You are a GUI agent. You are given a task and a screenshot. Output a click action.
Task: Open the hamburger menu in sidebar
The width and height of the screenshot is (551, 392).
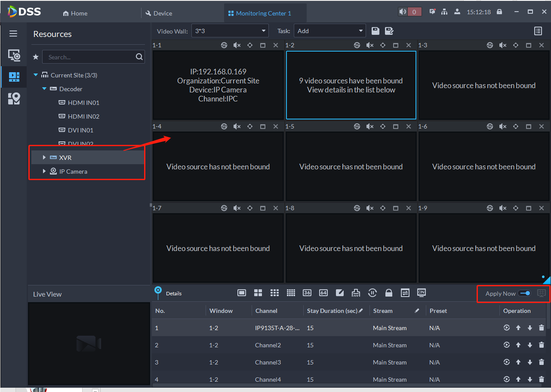pyautogui.click(x=13, y=34)
